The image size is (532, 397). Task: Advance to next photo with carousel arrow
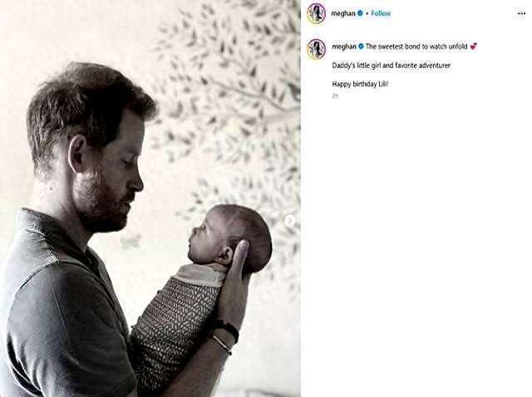coord(290,222)
